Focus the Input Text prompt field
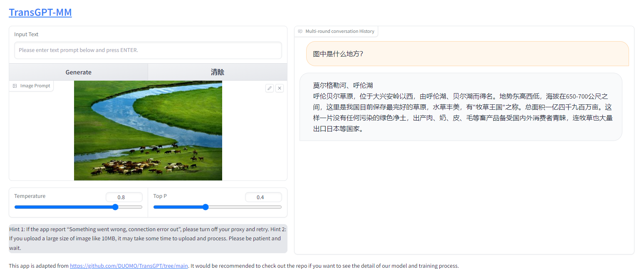This screenshot has height=269, width=644. [148, 50]
